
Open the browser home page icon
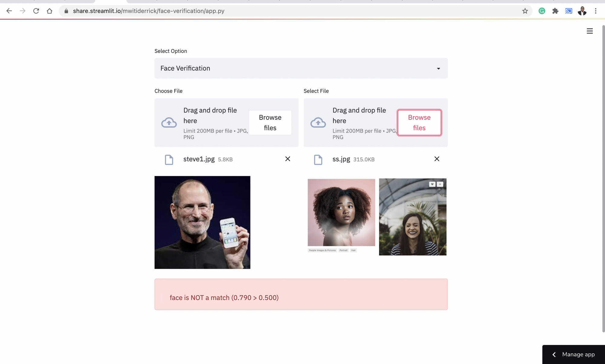(50, 11)
